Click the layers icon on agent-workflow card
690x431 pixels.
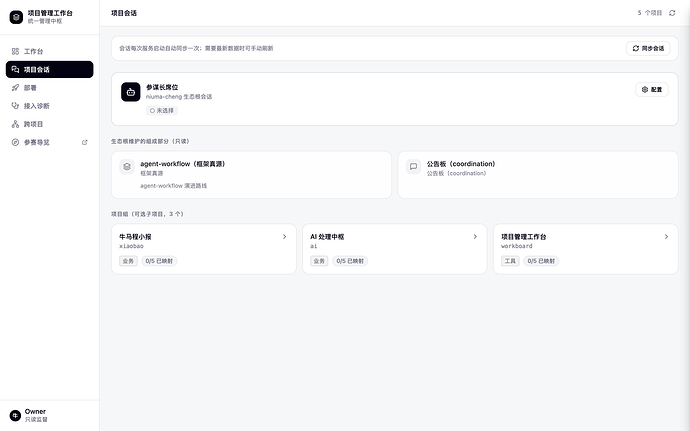[127, 167]
